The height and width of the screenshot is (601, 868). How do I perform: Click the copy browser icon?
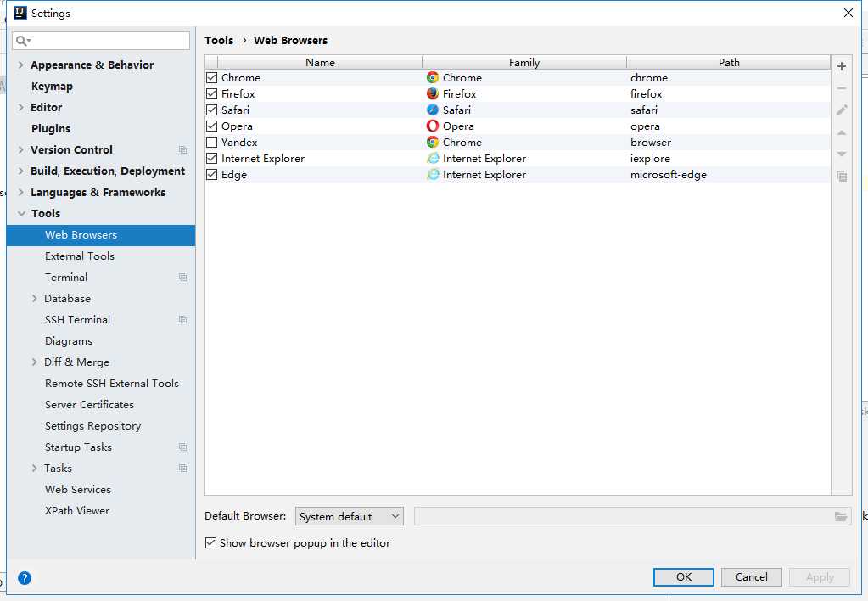pyautogui.click(x=842, y=177)
